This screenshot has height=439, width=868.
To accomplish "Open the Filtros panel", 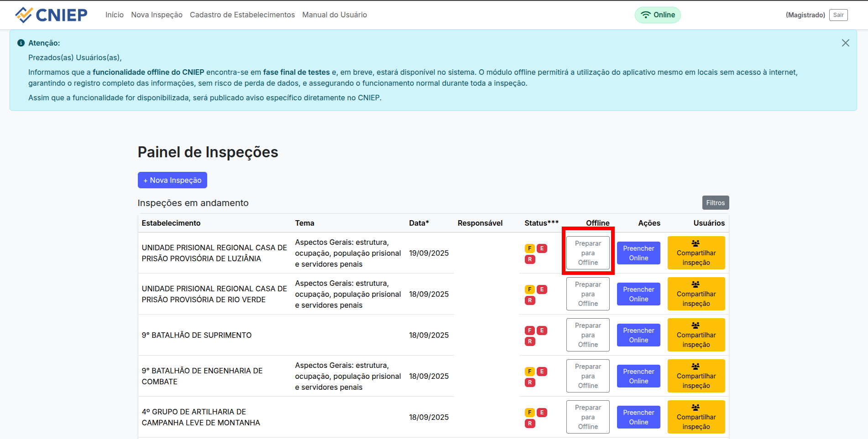I will point(715,203).
